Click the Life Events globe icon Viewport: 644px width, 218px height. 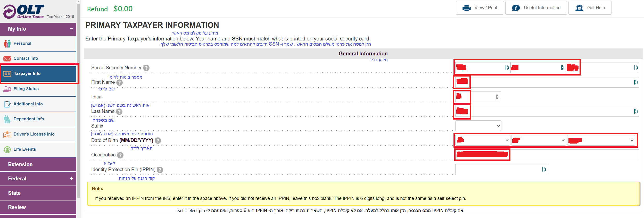[x=7, y=149]
